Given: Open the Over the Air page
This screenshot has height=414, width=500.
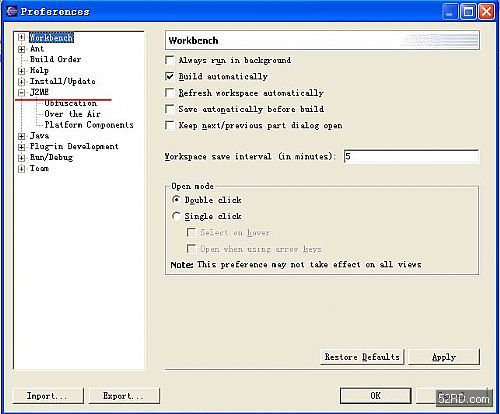Looking at the screenshot, I should click(x=72, y=114).
